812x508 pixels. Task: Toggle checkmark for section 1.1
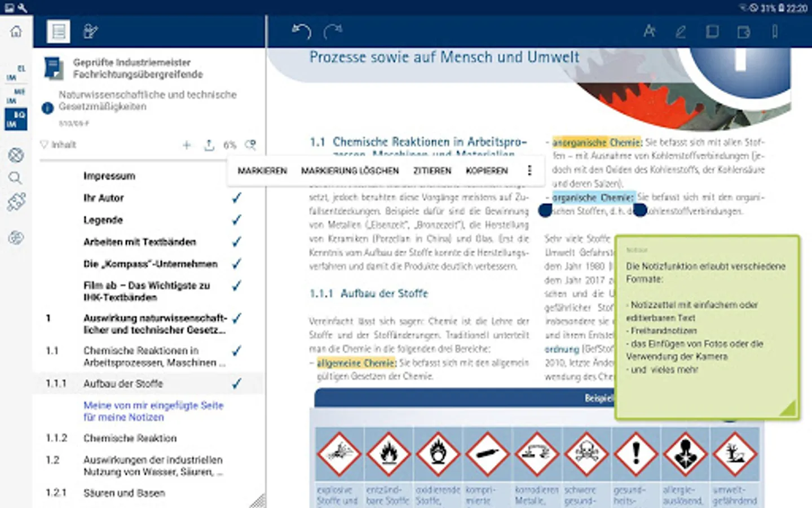pos(237,351)
